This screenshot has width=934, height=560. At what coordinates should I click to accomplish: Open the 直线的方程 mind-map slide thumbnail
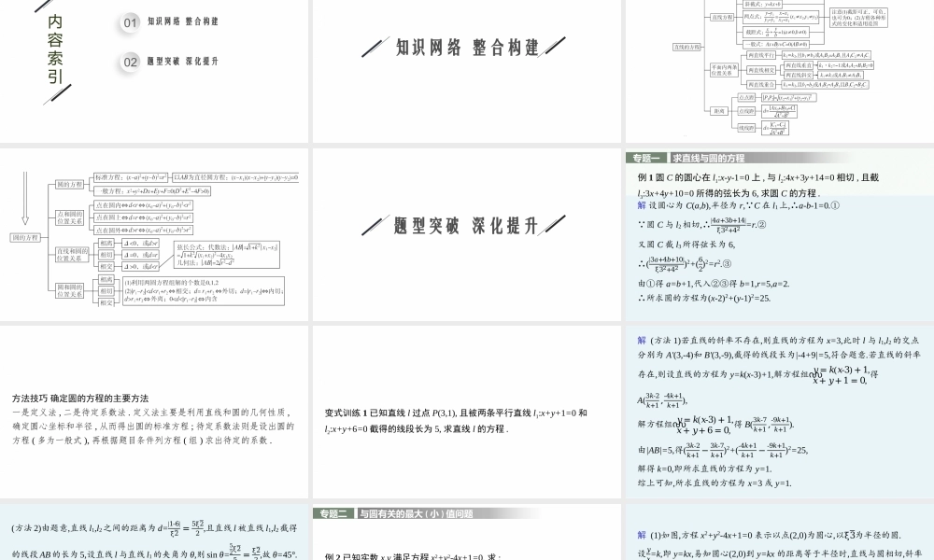780,71
